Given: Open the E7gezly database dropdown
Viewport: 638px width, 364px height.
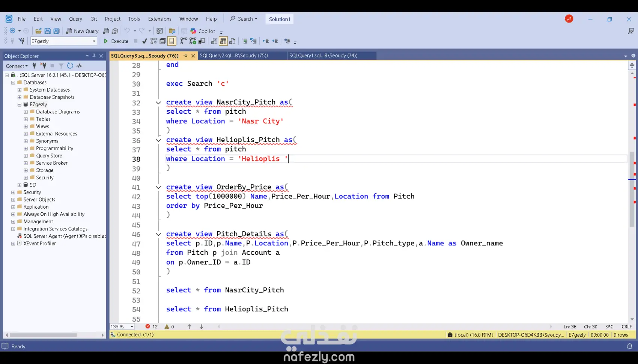Looking at the screenshot, I should 94,41.
